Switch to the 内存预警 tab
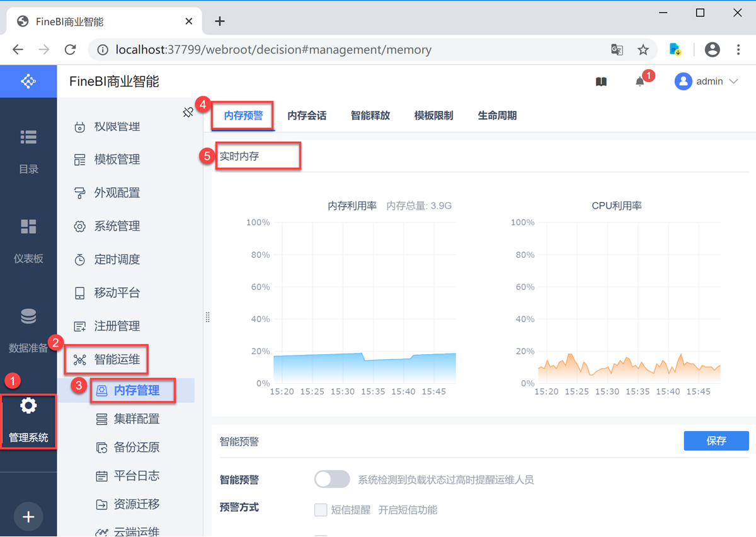 (243, 115)
